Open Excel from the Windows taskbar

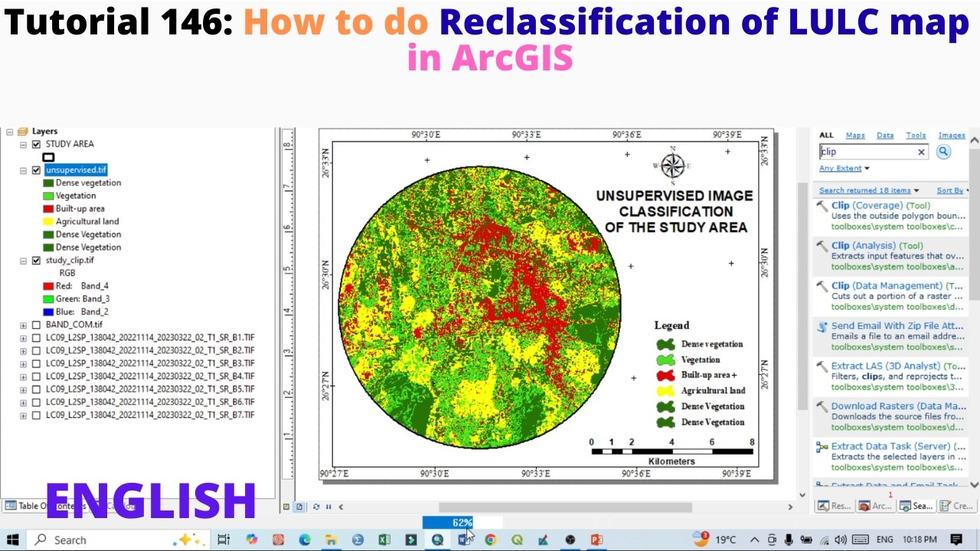click(x=384, y=540)
